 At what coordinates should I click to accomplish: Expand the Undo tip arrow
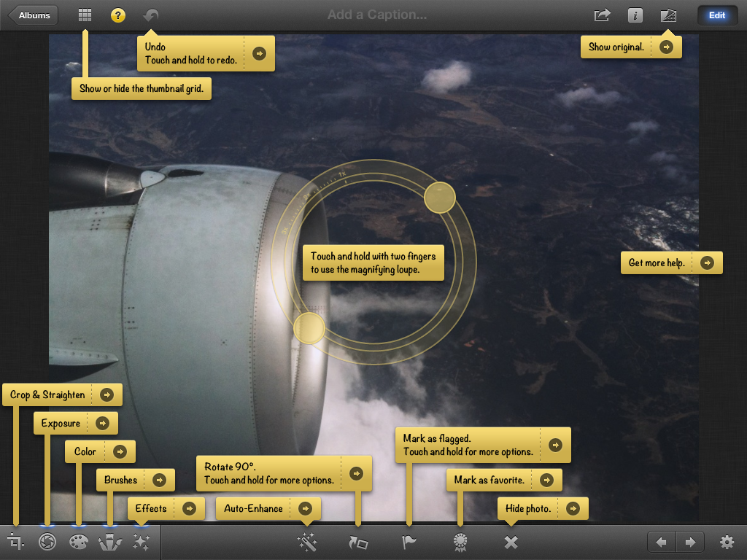pyautogui.click(x=259, y=53)
